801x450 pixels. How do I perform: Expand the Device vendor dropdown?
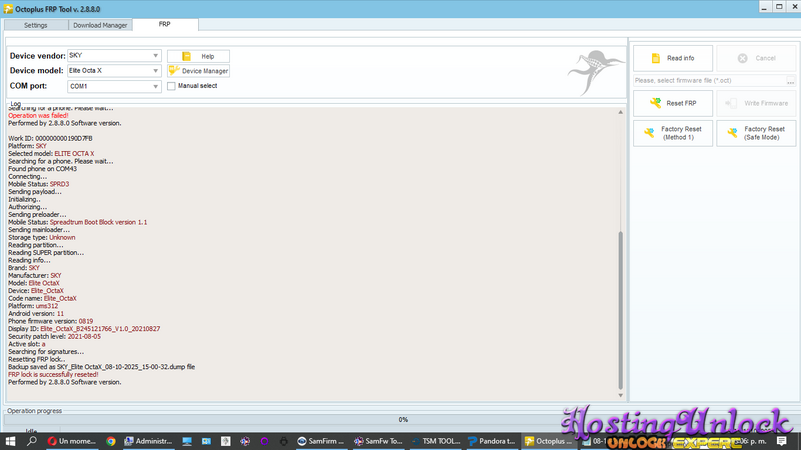[x=155, y=56]
